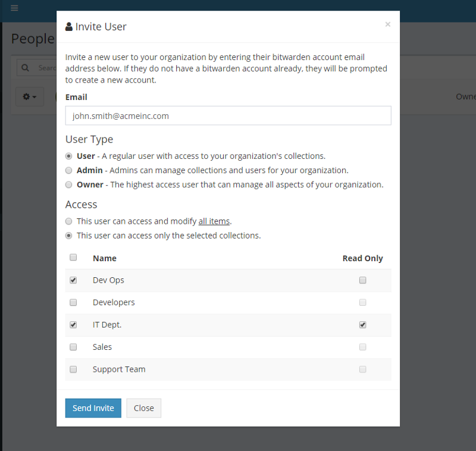Click the Close button
476x451 pixels.
point(143,408)
